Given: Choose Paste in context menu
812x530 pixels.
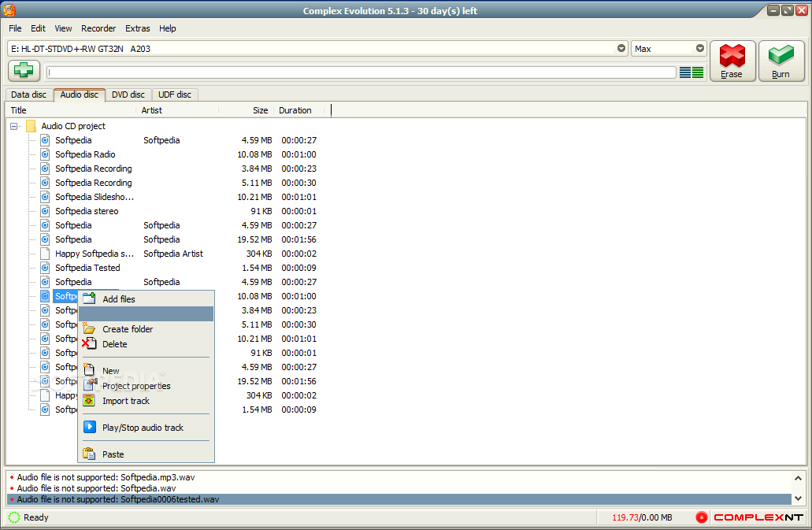Looking at the screenshot, I should [x=146, y=454].
